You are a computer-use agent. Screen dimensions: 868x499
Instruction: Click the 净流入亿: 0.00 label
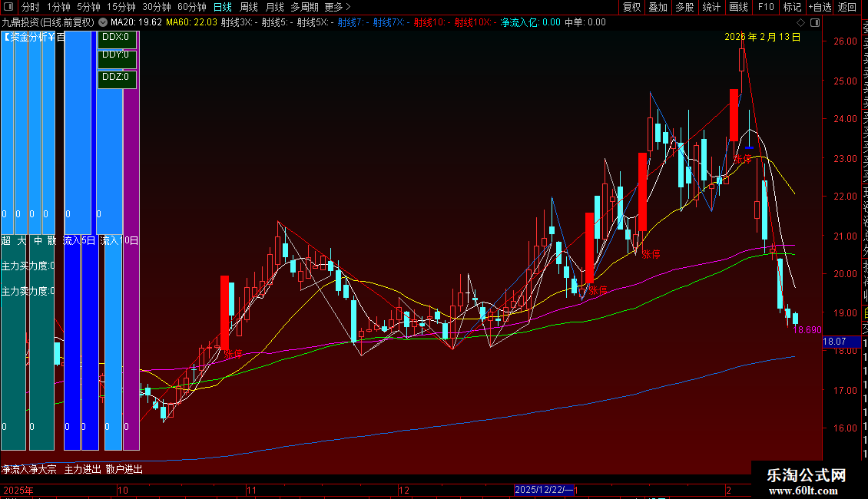click(530, 23)
